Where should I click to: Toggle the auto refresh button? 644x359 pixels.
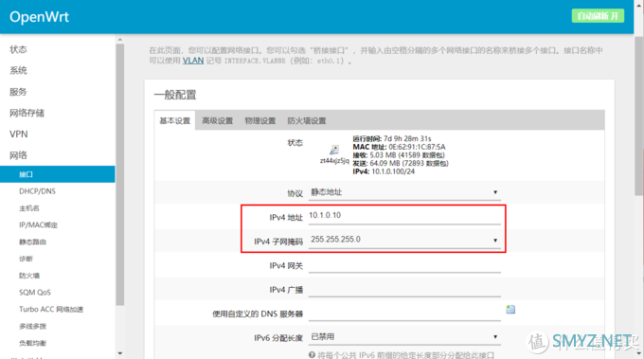598,16
